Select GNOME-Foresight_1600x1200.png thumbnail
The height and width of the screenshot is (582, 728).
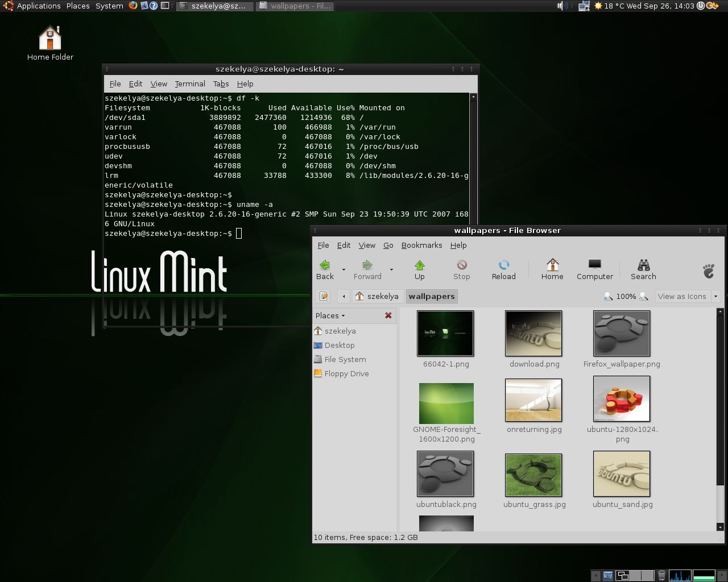(x=446, y=403)
